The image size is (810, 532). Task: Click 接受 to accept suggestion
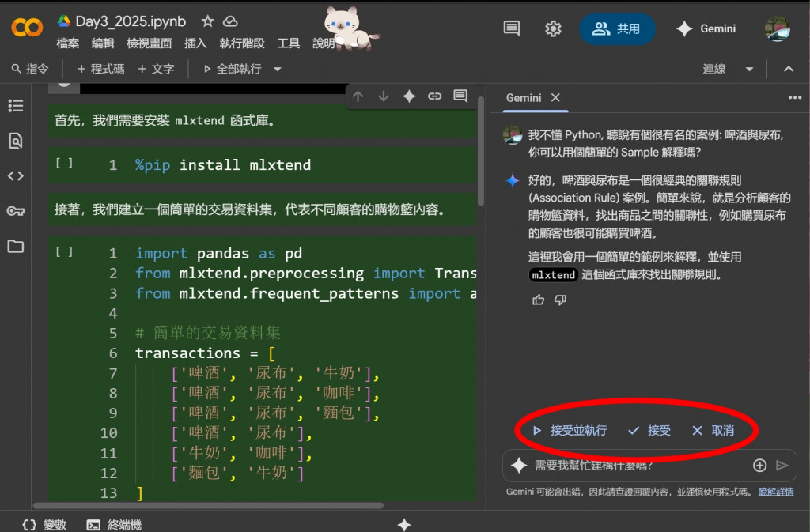[x=649, y=430]
